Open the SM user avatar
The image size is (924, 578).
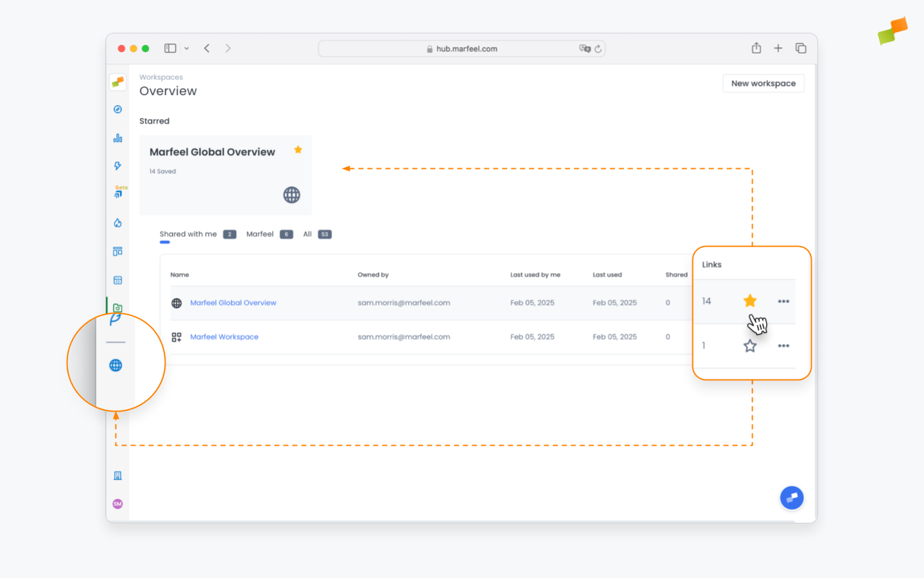coord(117,504)
